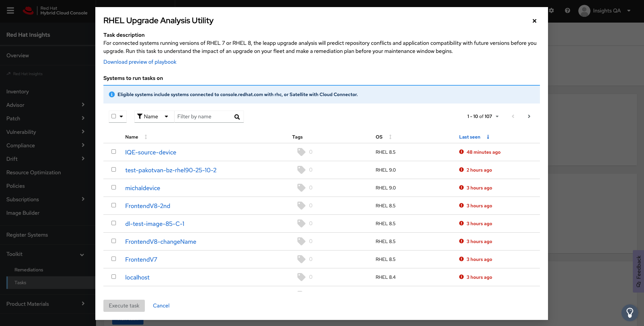Viewport: 644px width, 326px height.
Task: Cancel the upgrade analysis dialog
Action: 161,306
